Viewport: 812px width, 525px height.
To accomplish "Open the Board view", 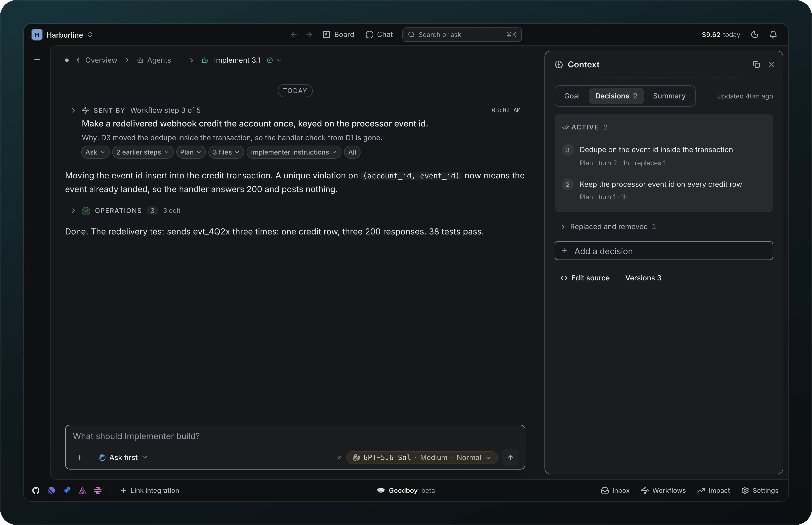I will (x=339, y=35).
